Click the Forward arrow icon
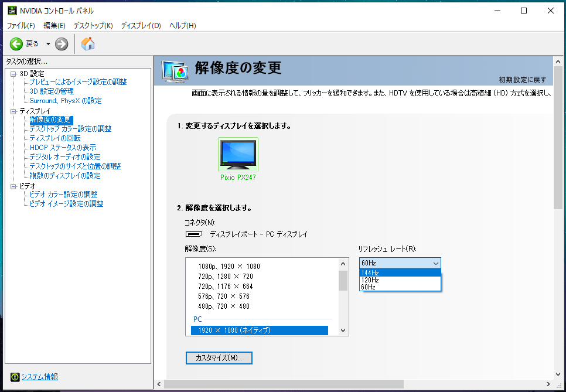The height and width of the screenshot is (392, 566). point(62,44)
